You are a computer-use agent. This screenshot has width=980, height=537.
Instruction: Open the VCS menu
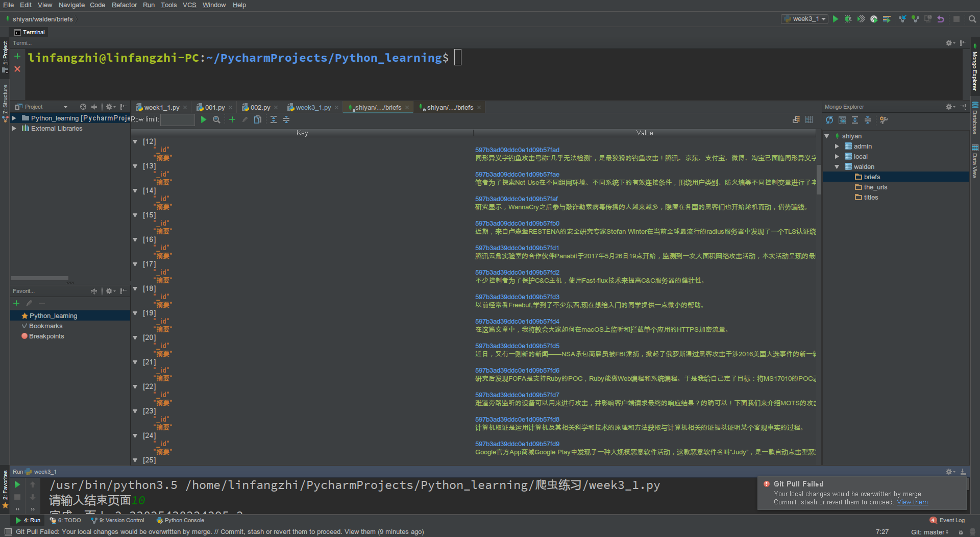pyautogui.click(x=189, y=5)
